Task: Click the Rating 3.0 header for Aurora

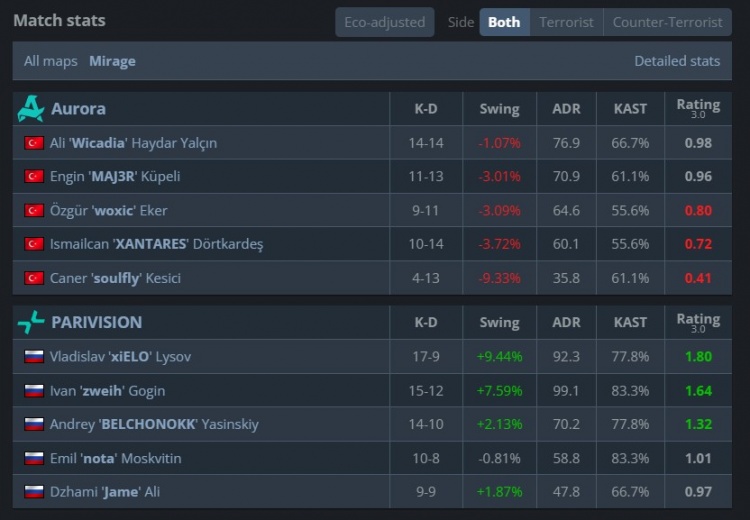Action: click(x=698, y=108)
